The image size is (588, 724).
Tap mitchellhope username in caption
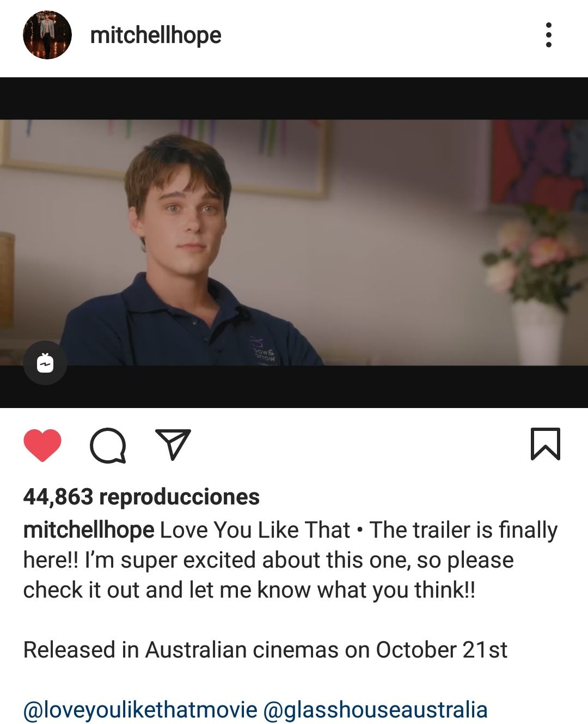pyautogui.click(x=89, y=530)
